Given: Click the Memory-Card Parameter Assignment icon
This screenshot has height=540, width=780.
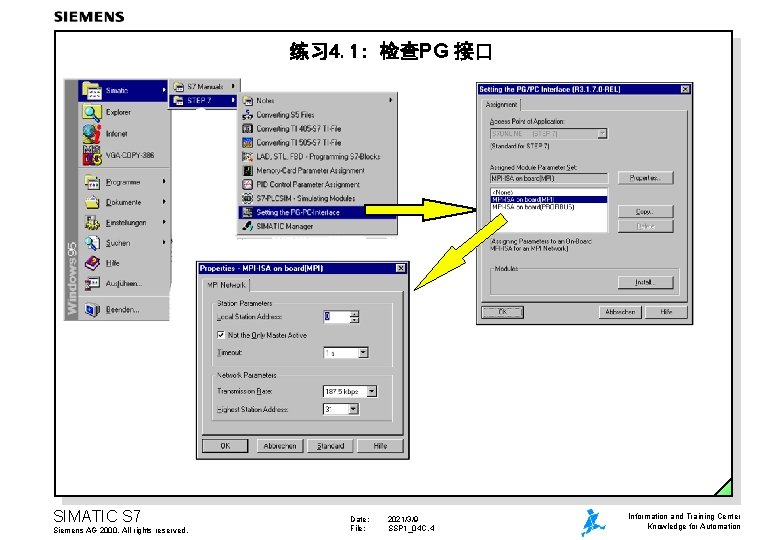Looking at the screenshot, I should click(x=247, y=171).
